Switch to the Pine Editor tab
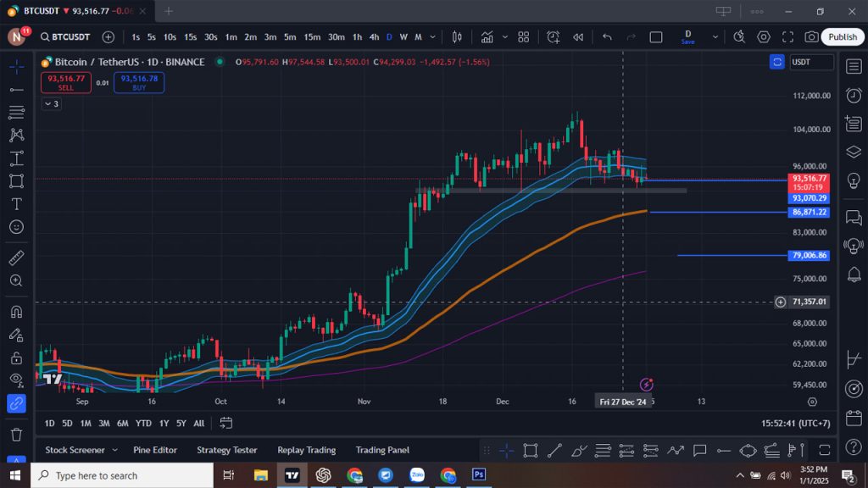The image size is (868, 488). coord(155,450)
